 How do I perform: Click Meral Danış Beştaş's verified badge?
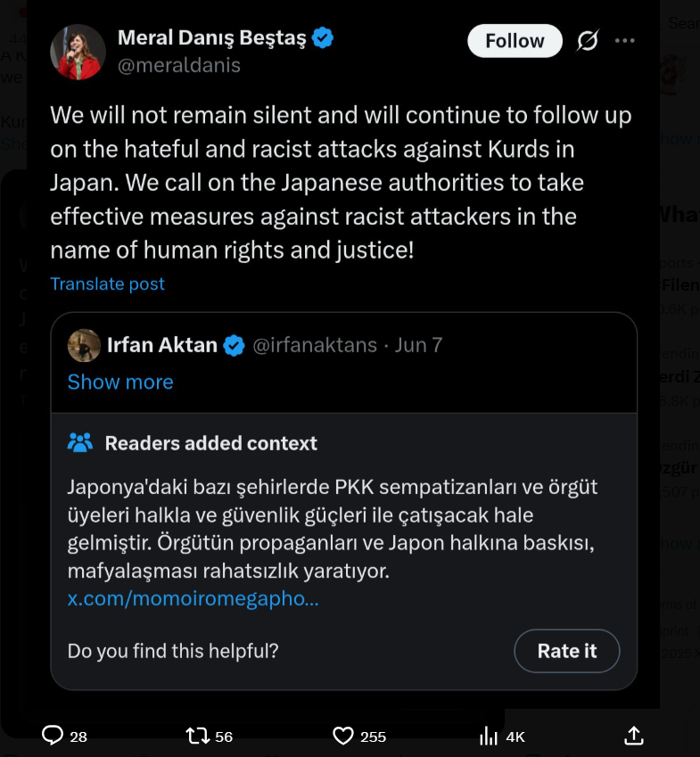coord(323,37)
